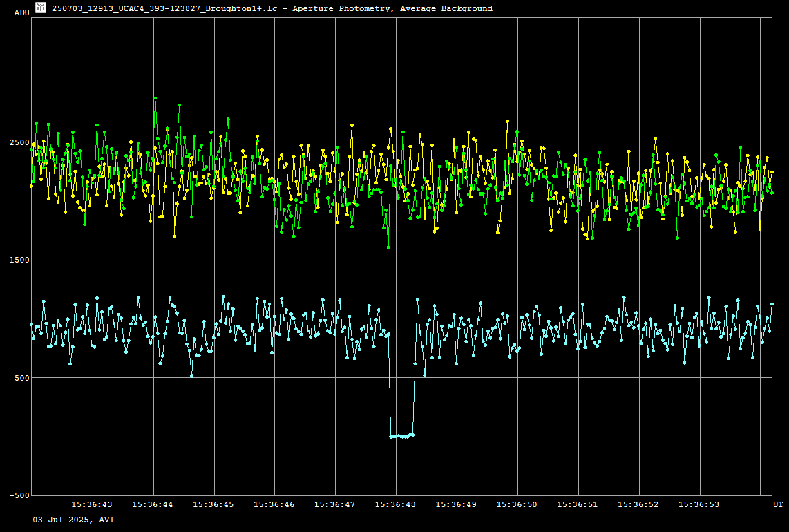Select the 15:36:43 time axis label

(x=92, y=505)
